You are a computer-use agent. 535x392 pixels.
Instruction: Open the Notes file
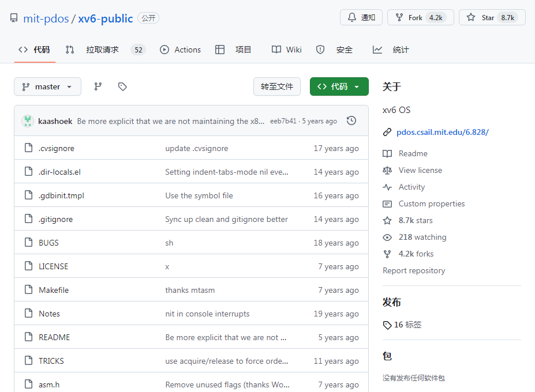pos(49,314)
